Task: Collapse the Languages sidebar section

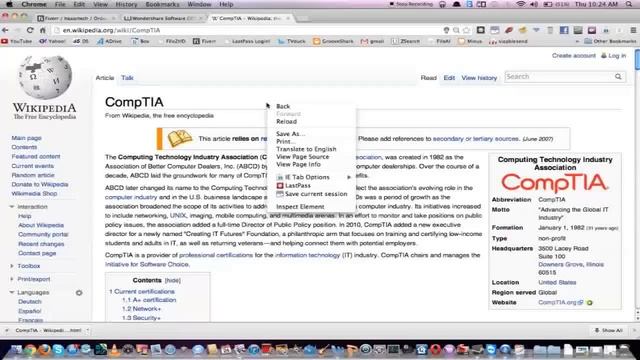Action: pyautogui.click(x=11, y=292)
